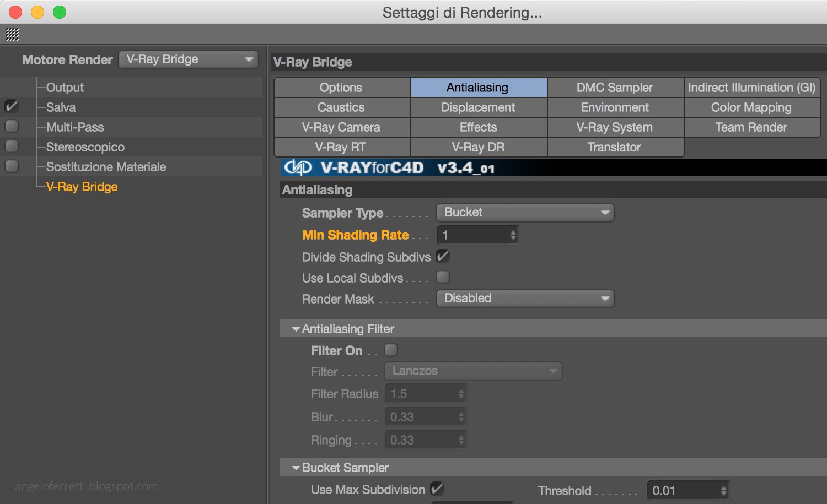Select Output in the settings tree
Image resolution: width=827 pixels, height=504 pixels.
click(x=65, y=88)
